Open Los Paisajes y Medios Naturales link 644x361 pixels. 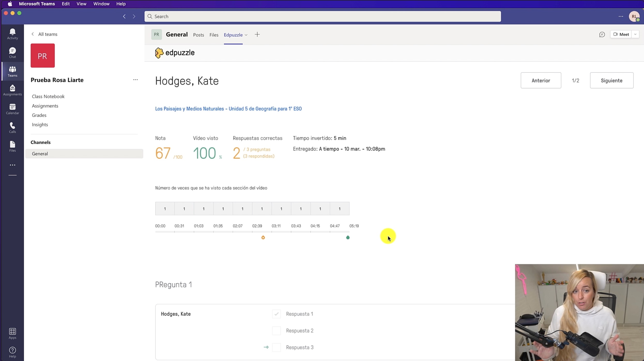coord(228,109)
